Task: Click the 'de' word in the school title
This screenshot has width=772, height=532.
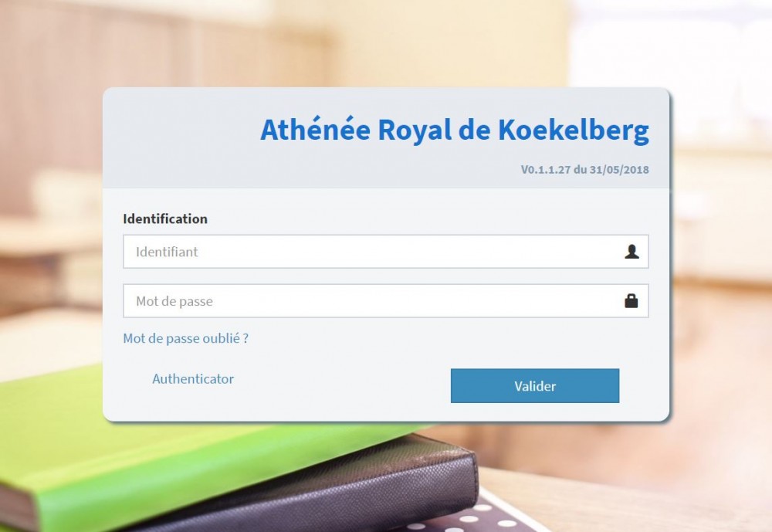Action: (x=475, y=130)
